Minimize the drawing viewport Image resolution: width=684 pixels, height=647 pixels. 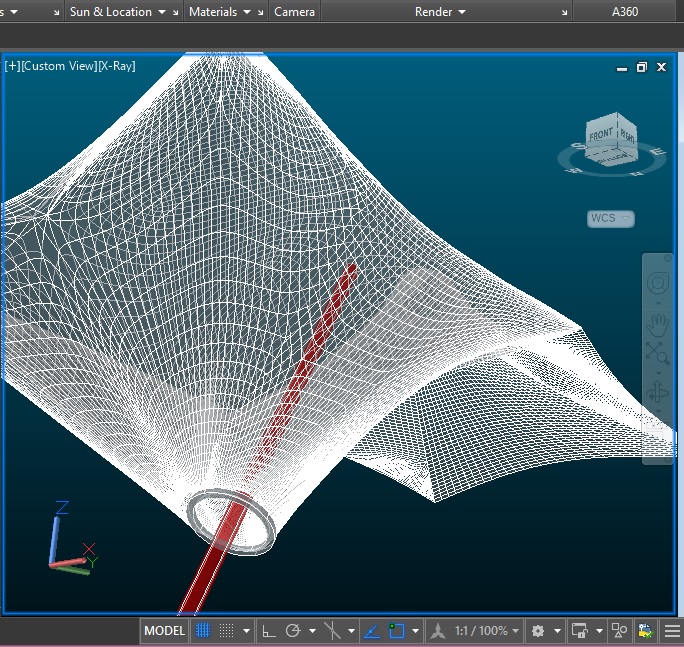pos(622,68)
